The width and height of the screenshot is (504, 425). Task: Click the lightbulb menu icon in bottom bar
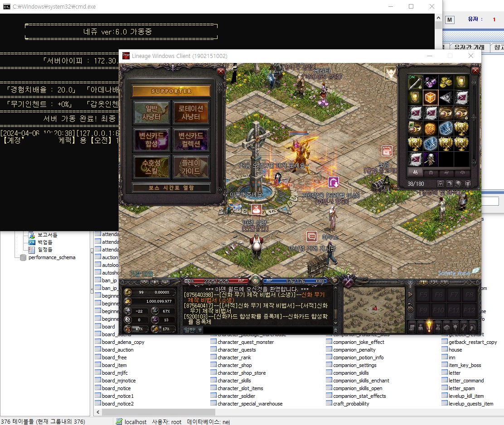coord(455,327)
